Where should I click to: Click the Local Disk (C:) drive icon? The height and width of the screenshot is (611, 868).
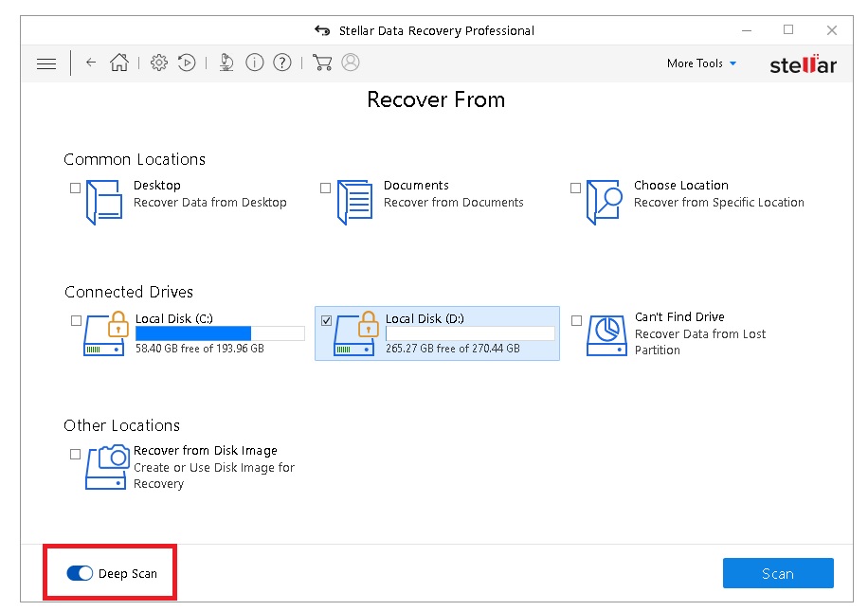(x=106, y=332)
